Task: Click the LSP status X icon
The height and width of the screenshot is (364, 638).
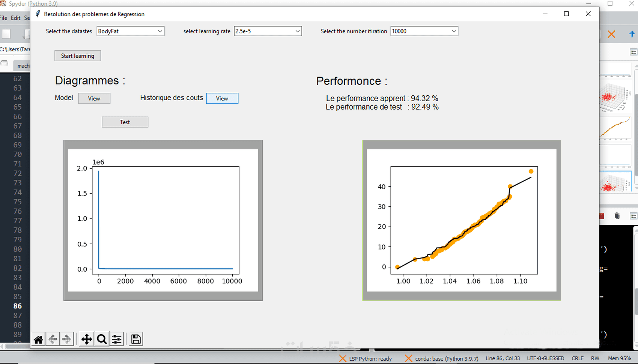Action: 342,358
